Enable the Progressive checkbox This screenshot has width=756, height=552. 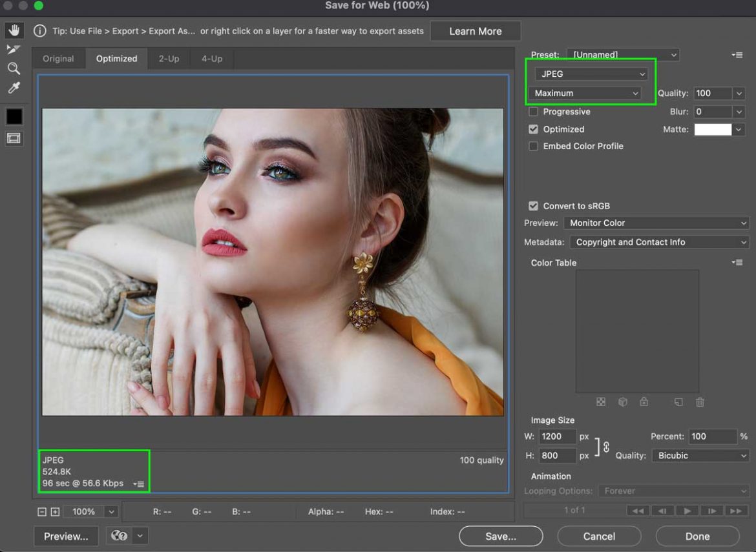533,112
